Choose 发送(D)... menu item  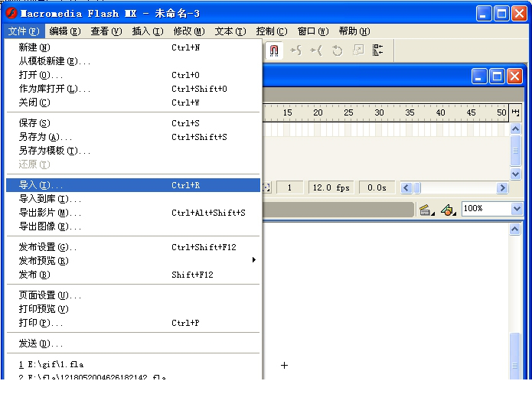[x=133, y=344]
